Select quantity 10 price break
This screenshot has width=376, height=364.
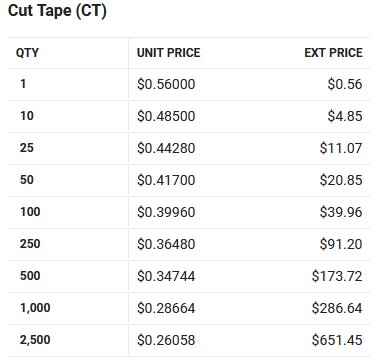(x=189, y=116)
